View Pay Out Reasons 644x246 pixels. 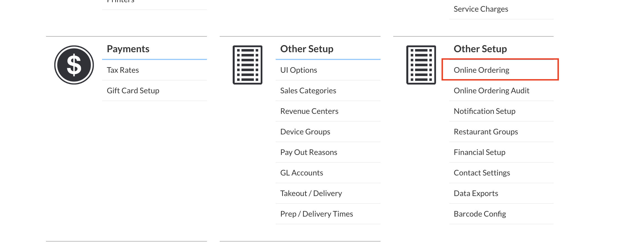click(x=309, y=152)
